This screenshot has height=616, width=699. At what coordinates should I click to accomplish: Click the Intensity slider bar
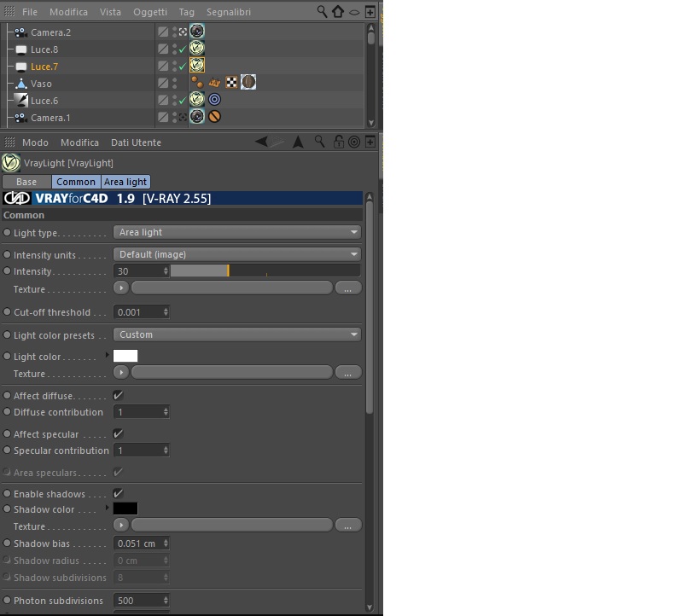click(265, 270)
